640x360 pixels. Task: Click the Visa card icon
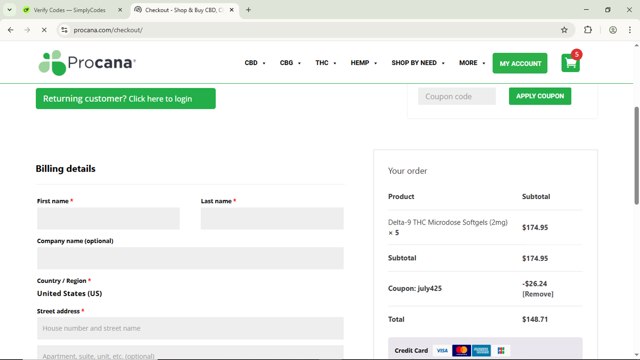442,351
